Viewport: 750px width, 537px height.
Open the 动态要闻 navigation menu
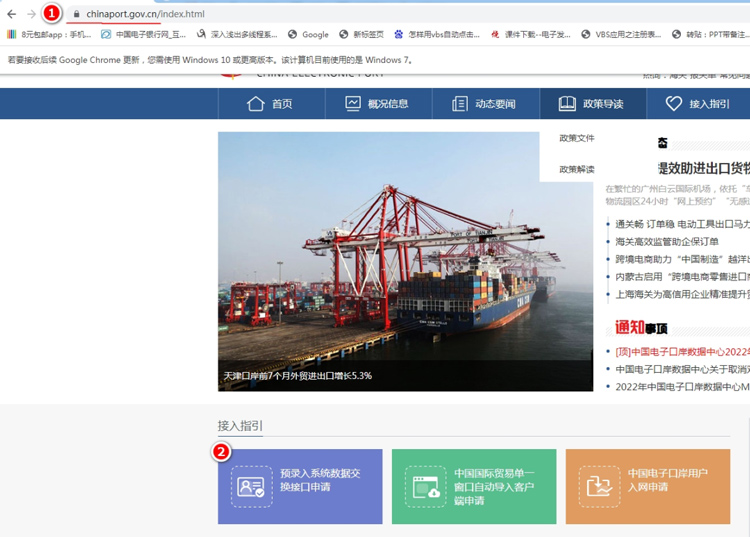click(x=486, y=103)
